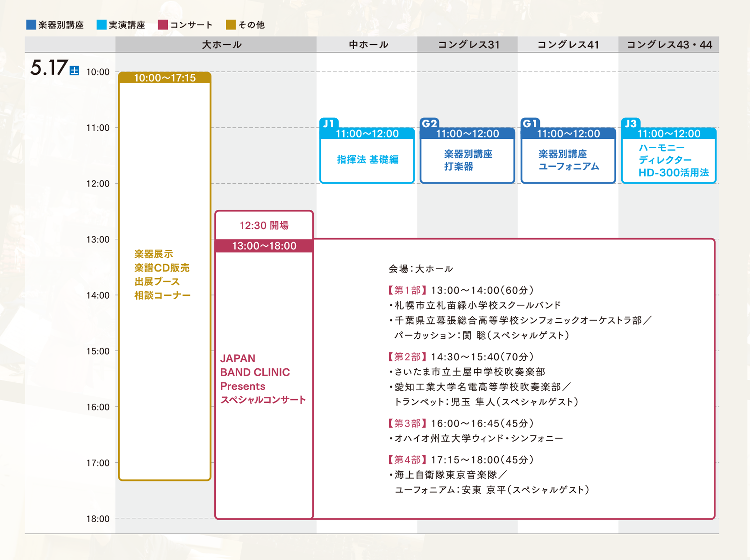Click the light blue 実演講座 legend swatch
750x560 pixels.
pyautogui.click(x=101, y=25)
